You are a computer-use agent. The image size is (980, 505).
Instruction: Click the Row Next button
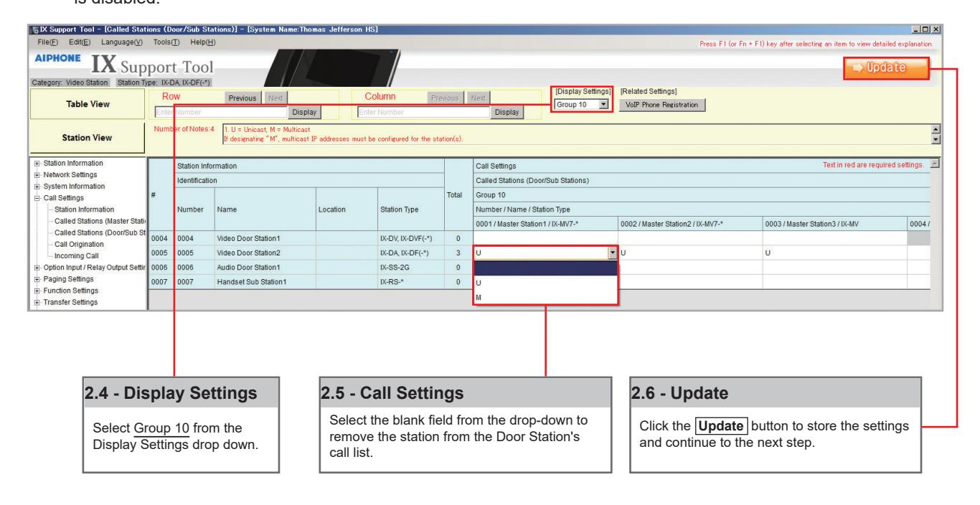(278, 96)
